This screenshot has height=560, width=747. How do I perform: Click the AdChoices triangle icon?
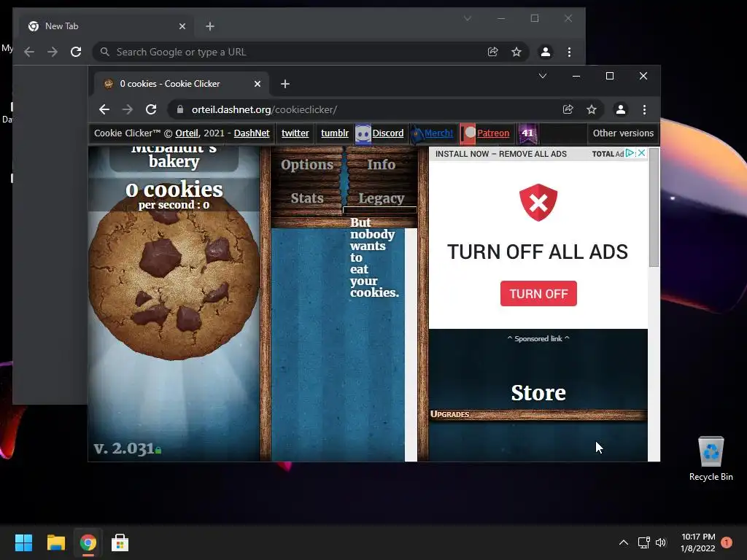(630, 153)
